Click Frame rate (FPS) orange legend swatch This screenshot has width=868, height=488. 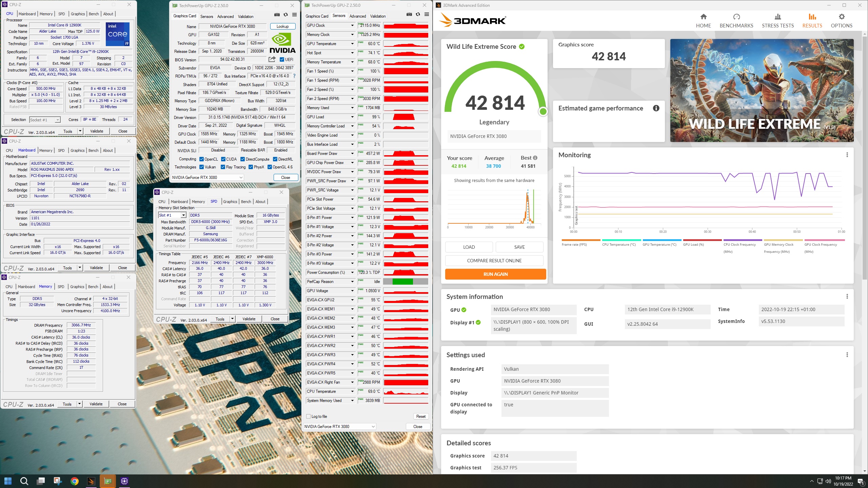tap(581, 240)
